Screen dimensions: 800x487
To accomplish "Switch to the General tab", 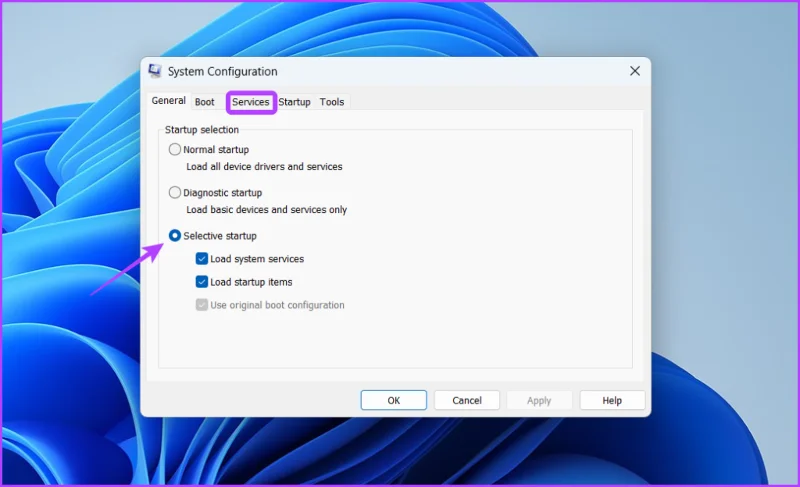I will point(168,100).
